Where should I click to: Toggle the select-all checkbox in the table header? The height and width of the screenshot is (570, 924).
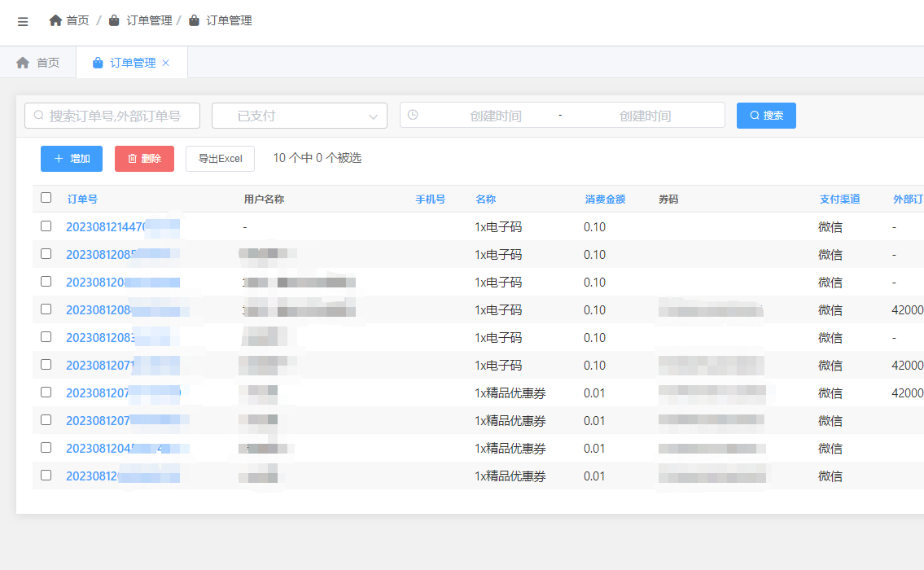[46, 198]
